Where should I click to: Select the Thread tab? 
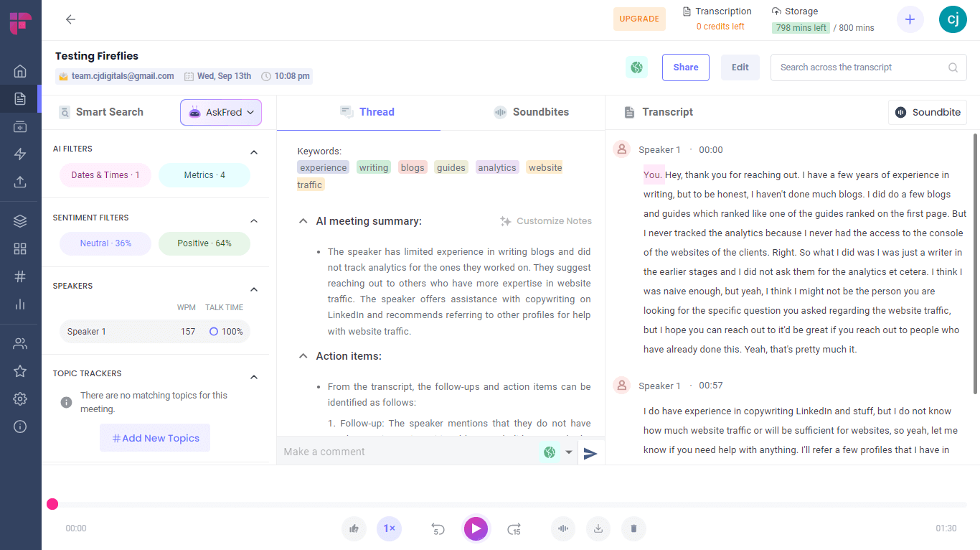click(x=367, y=112)
